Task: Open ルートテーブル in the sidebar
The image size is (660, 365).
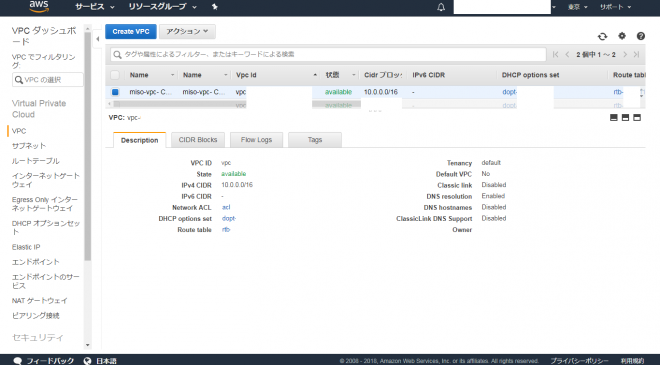Action: tap(35, 161)
